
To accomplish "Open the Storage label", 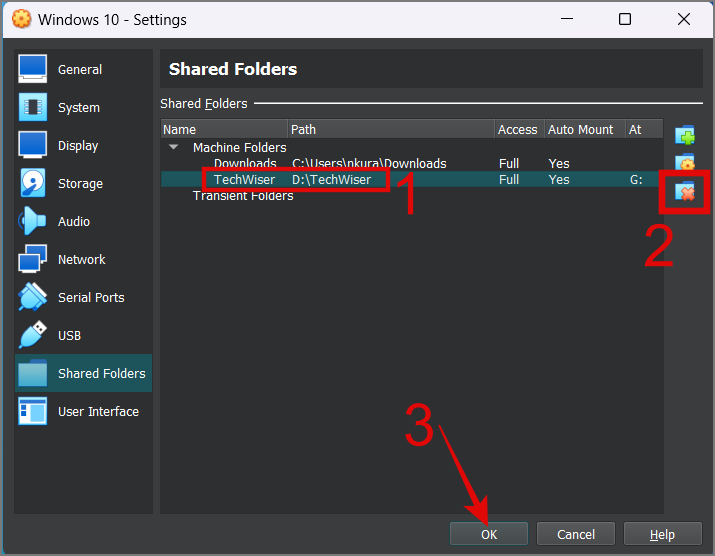I will point(80,184).
